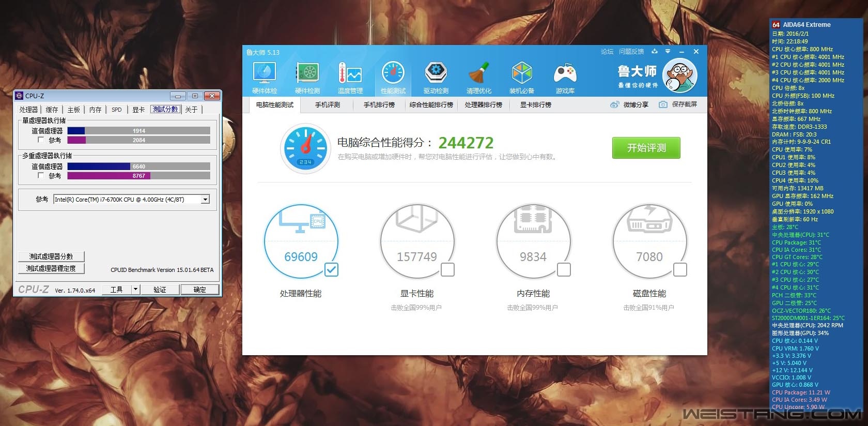Open 鲁大师 title bar main menu arrow
This screenshot has width=868, height=426.
tap(668, 51)
